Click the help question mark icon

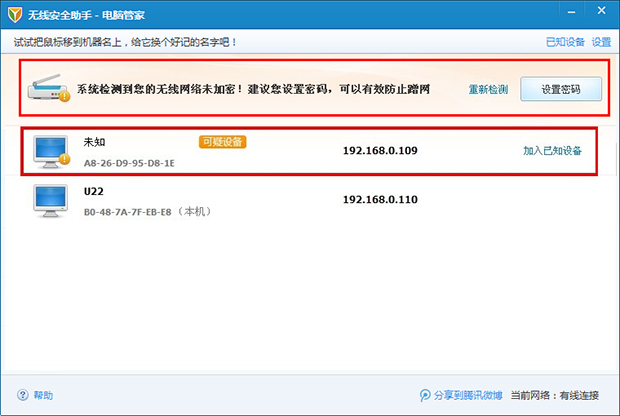(x=23, y=395)
